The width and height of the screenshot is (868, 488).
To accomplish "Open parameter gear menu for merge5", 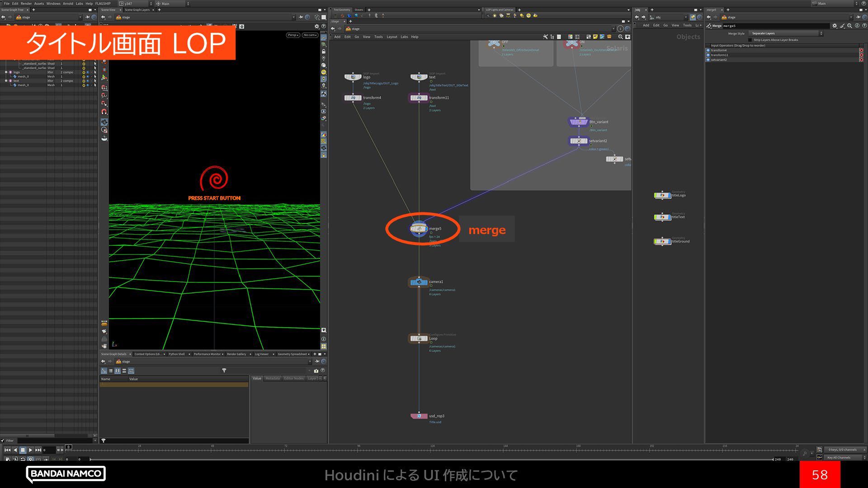I will 835,26.
